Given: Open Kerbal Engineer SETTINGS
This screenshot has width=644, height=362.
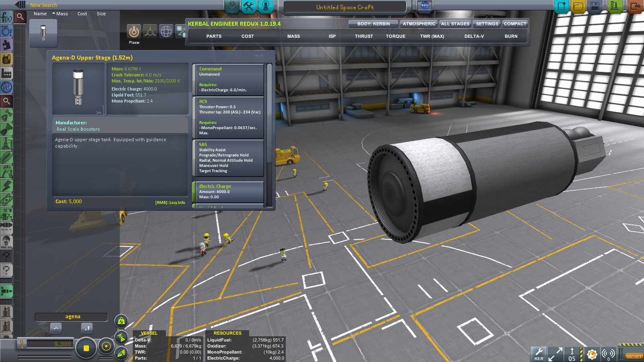Looking at the screenshot, I should (x=487, y=24).
